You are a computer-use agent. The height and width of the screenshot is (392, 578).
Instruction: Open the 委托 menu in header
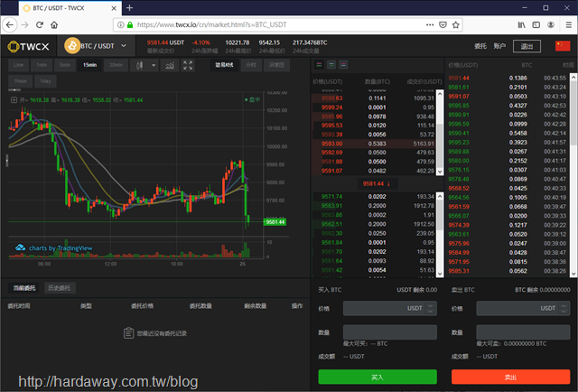click(x=480, y=46)
